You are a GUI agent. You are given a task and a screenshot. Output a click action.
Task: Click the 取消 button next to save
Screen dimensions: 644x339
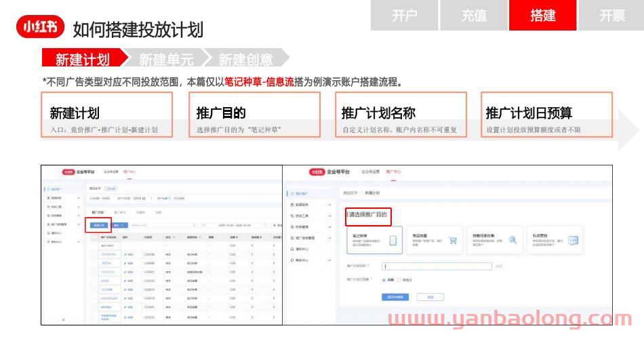click(430, 297)
